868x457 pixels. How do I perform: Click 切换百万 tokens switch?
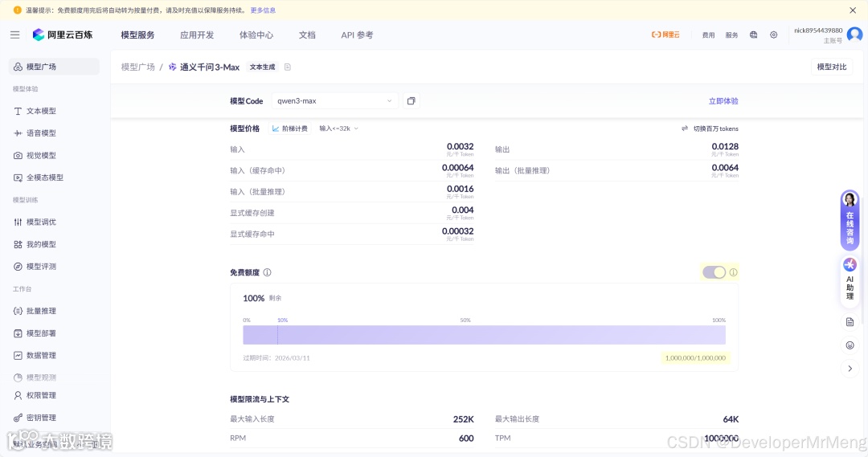(710, 129)
